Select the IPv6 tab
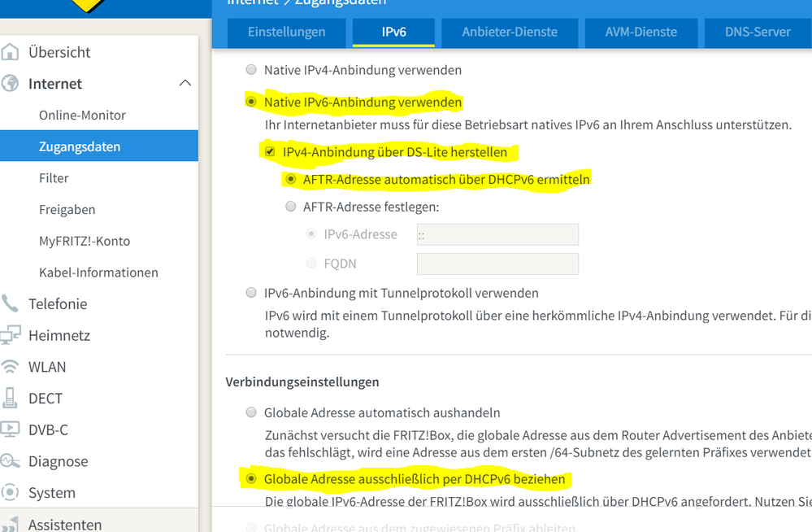Viewport: 812px width, 532px height. pyautogui.click(x=393, y=33)
